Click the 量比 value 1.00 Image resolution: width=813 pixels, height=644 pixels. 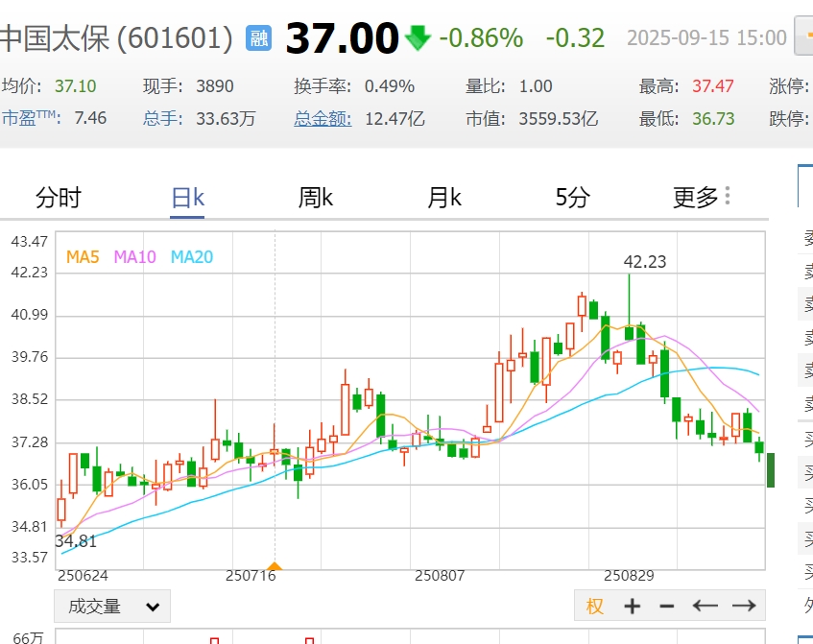tap(536, 86)
